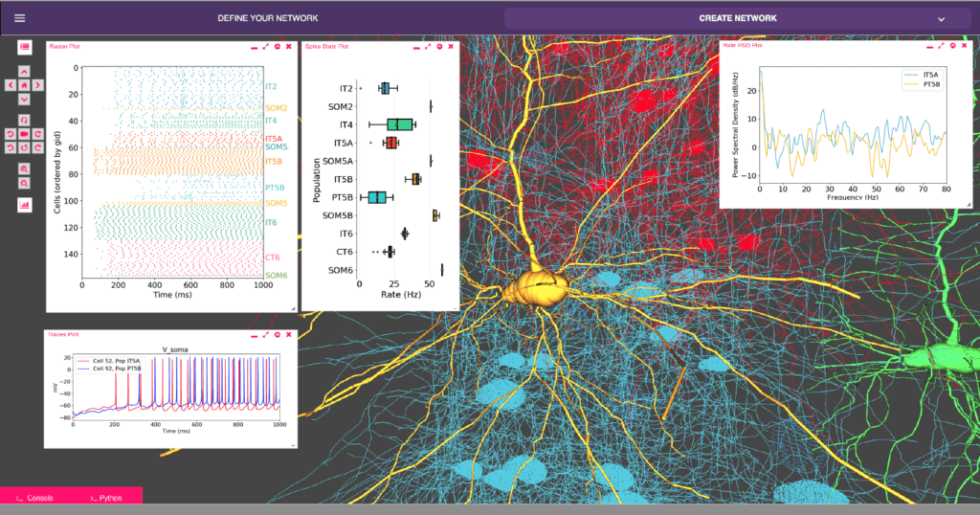The image size is (980, 515).
Task: Open the Python tab
Action: 106,498
